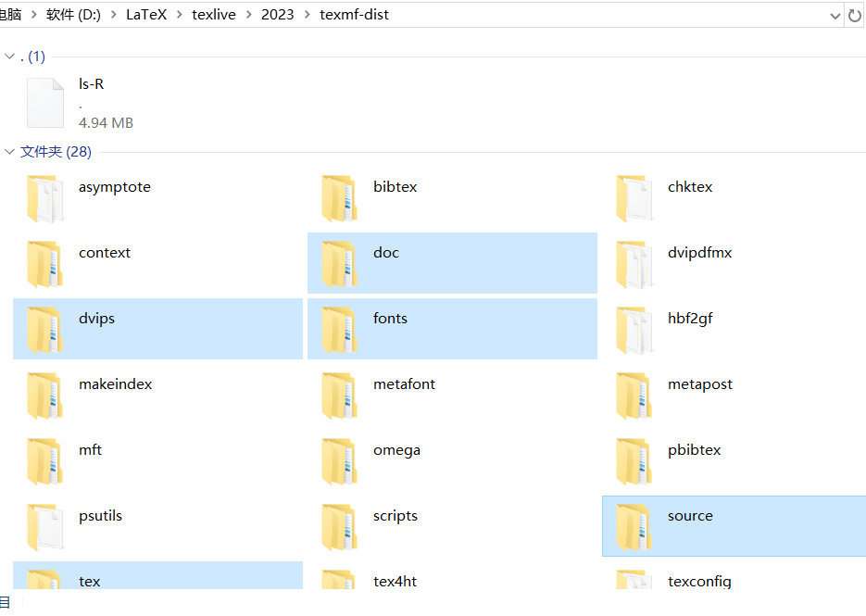Collapse the '. (1)' file group
The width and height of the screenshot is (866, 616).
[x=9, y=57]
